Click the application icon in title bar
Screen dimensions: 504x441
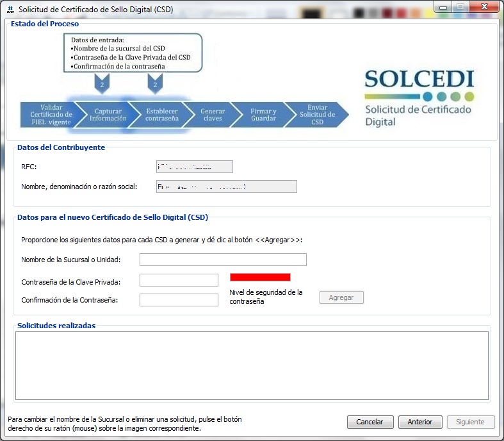(11, 10)
